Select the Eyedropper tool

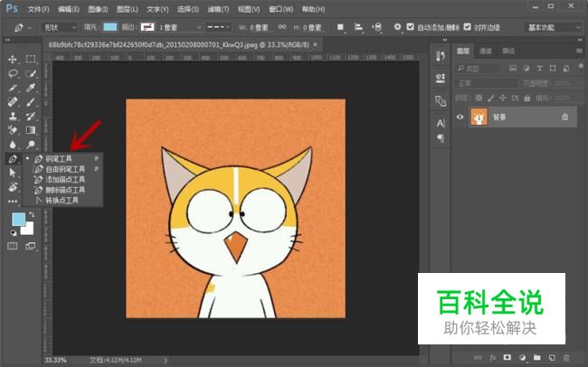tap(30, 89)
